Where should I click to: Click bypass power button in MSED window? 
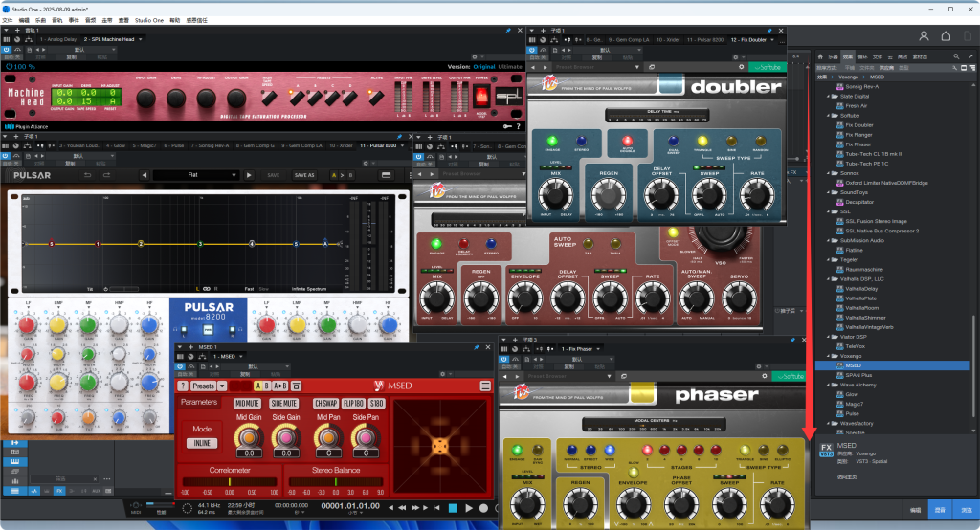(x=181, y=366)
